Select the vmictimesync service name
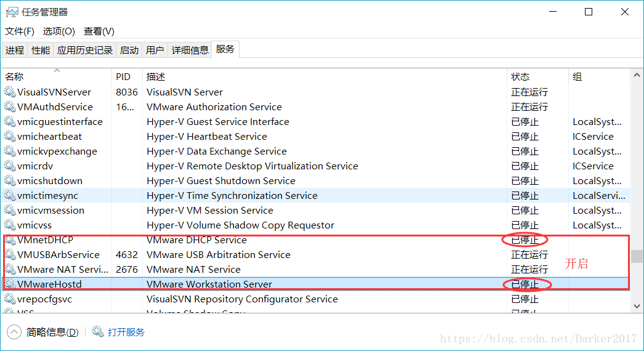 47,196
